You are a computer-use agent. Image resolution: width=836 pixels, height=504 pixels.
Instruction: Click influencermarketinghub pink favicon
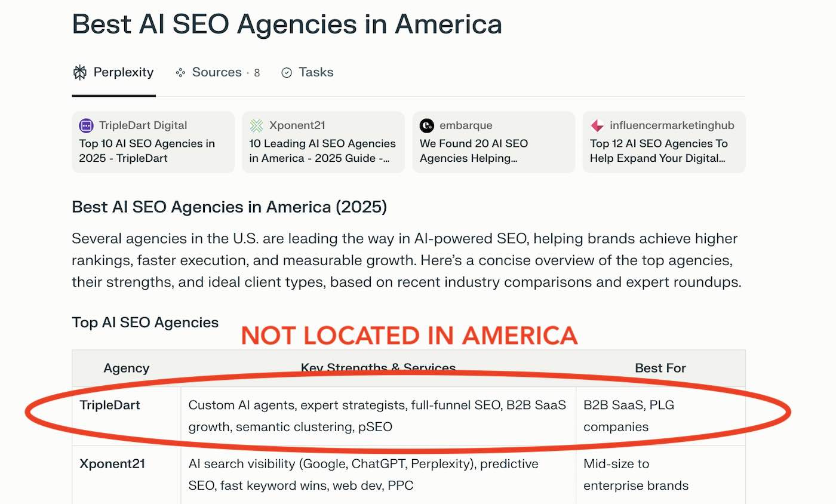pos(597,125)
